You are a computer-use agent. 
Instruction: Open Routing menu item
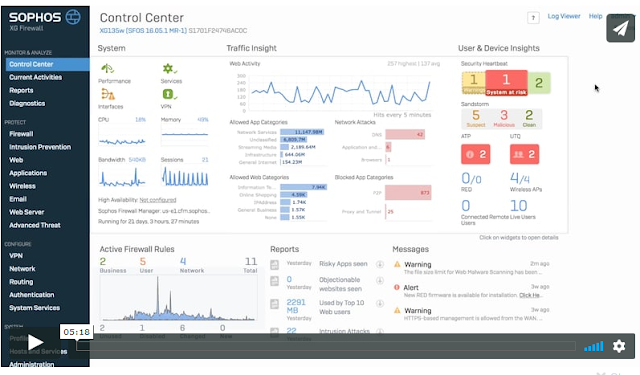pos(21,282)
